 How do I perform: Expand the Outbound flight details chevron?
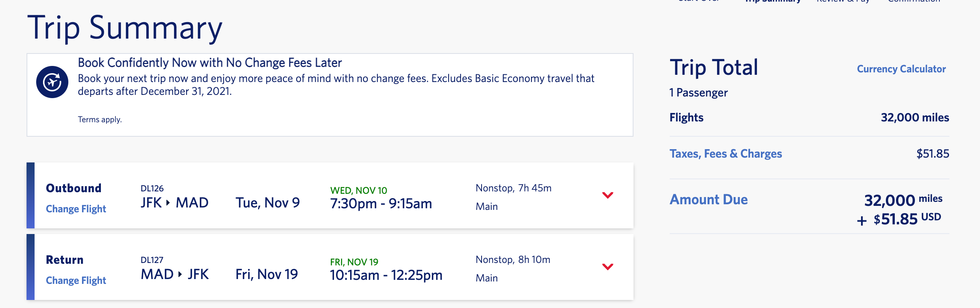607,195
